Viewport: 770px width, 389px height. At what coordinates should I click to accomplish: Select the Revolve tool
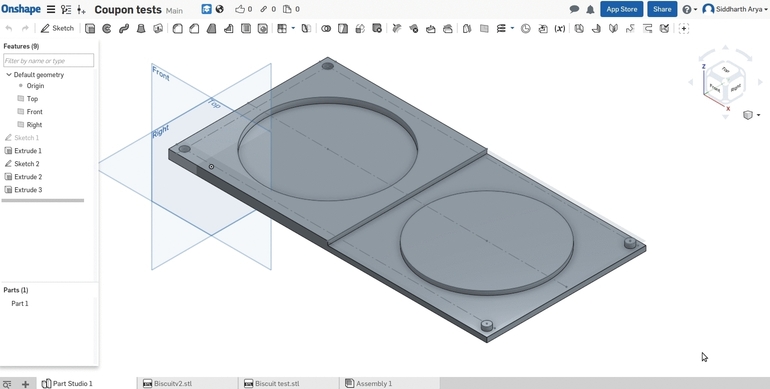tap(107, 28)
